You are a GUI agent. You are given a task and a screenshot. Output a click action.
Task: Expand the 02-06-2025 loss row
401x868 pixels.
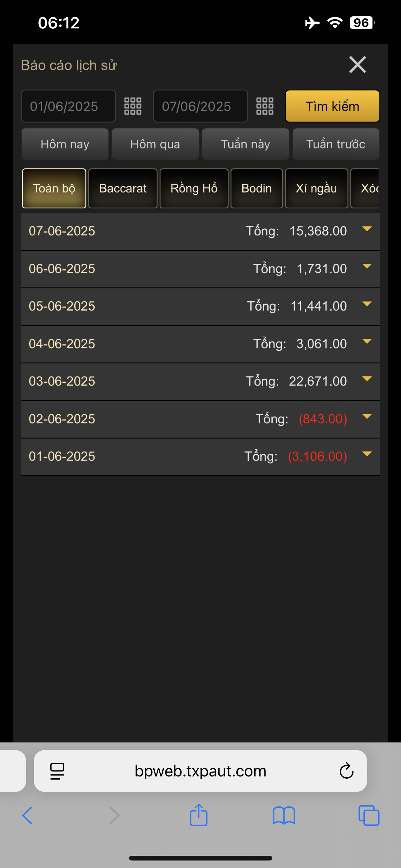[x=367, y=417]
